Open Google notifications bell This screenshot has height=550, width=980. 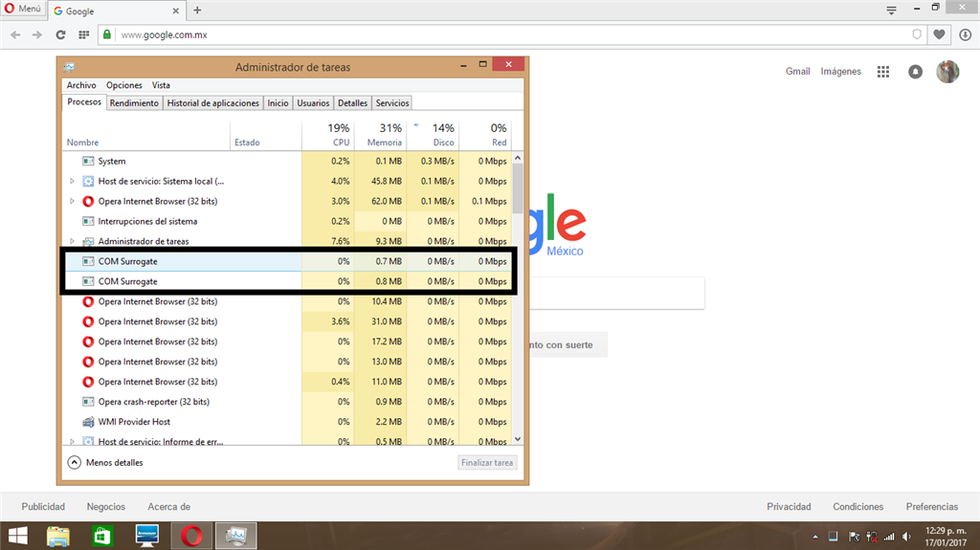tap(915, 72)
